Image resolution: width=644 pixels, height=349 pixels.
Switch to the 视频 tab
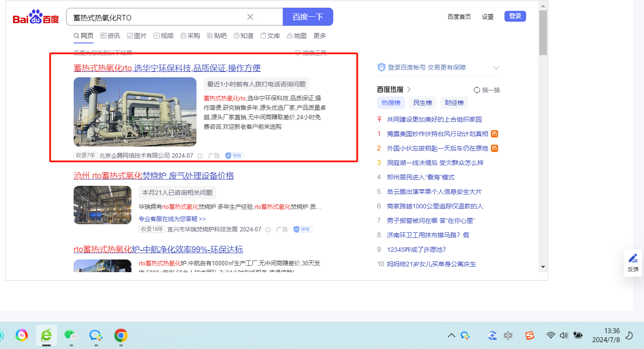pos(163,36)
